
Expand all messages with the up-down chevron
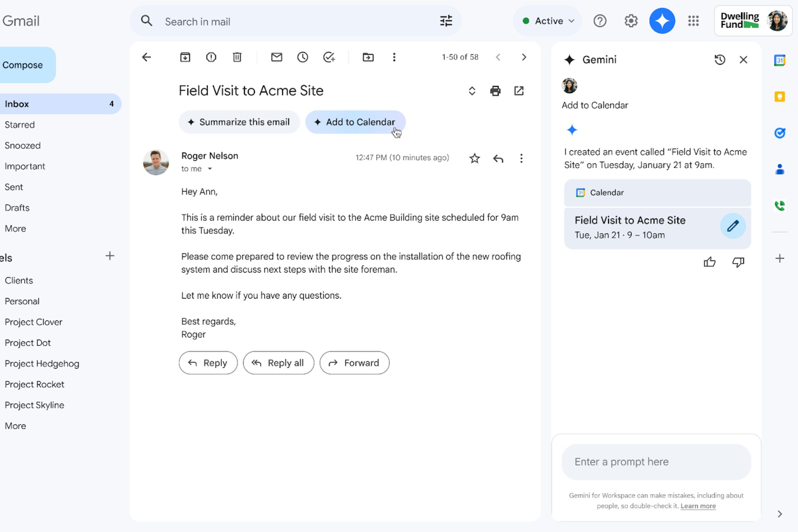click(472, 91)
